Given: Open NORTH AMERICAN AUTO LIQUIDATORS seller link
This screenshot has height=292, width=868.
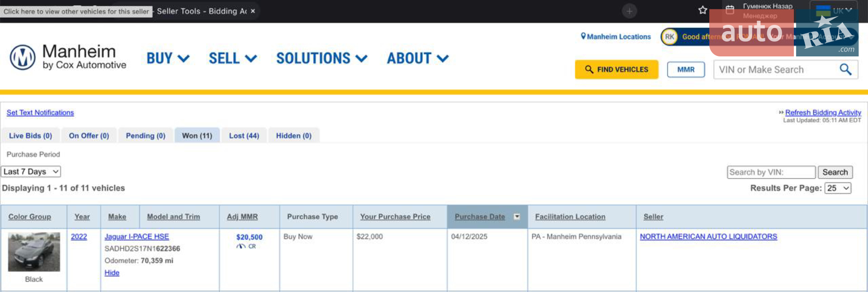Looking at the screenshot, I should tap(708, 236).
